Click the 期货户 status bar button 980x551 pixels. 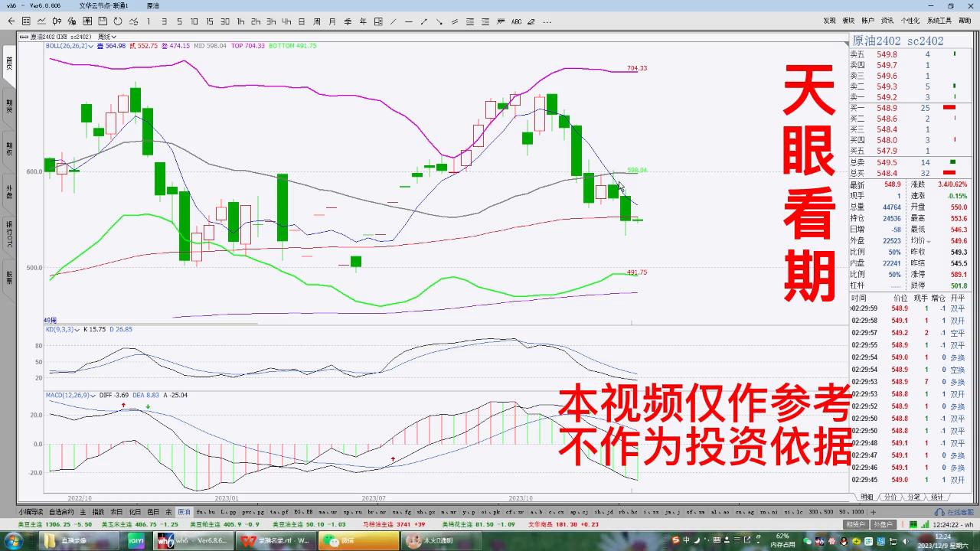(856, 524)
